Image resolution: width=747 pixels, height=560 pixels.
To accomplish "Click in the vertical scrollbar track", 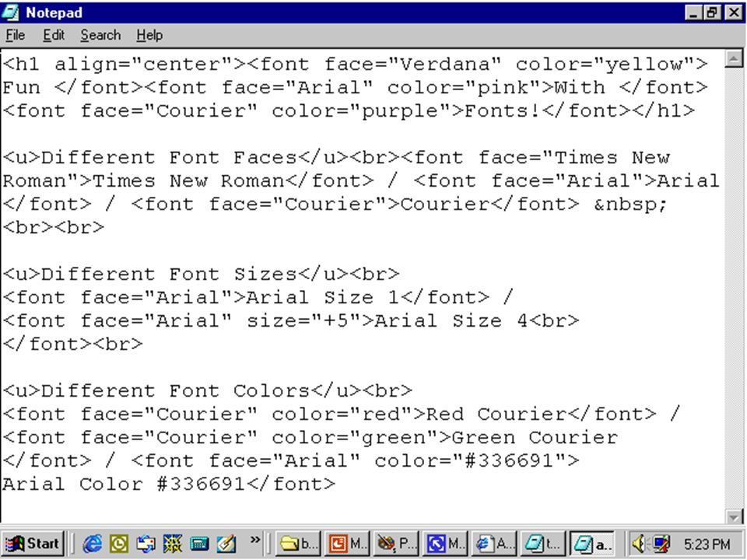I will coord(733,288).
